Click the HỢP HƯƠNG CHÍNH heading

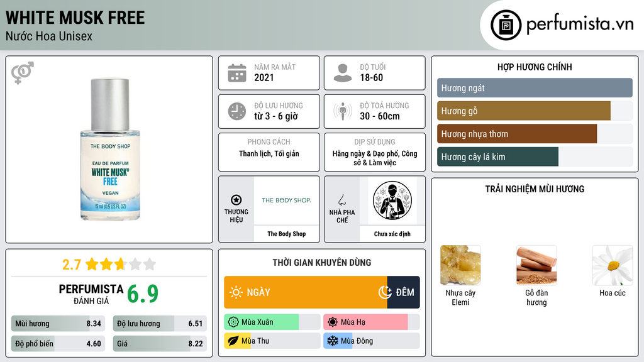535,67
